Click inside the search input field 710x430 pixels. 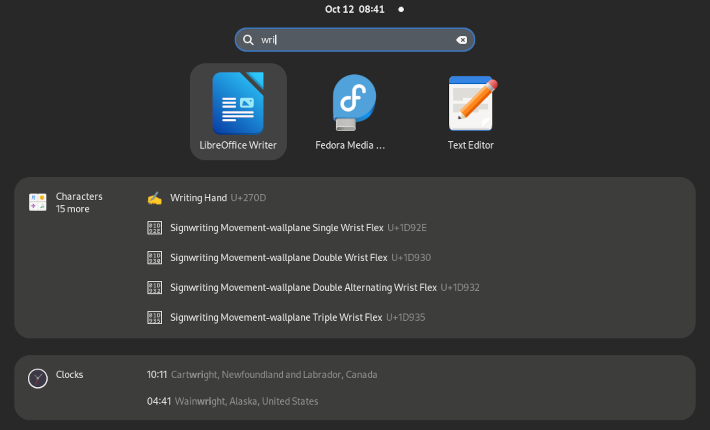tap(360, 40)
